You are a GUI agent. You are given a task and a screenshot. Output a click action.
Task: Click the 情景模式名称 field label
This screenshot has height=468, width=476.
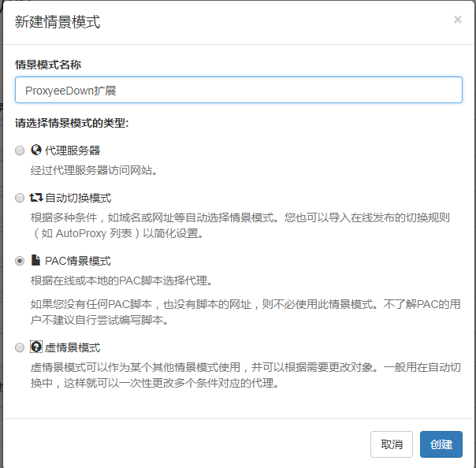pos(48,65)
